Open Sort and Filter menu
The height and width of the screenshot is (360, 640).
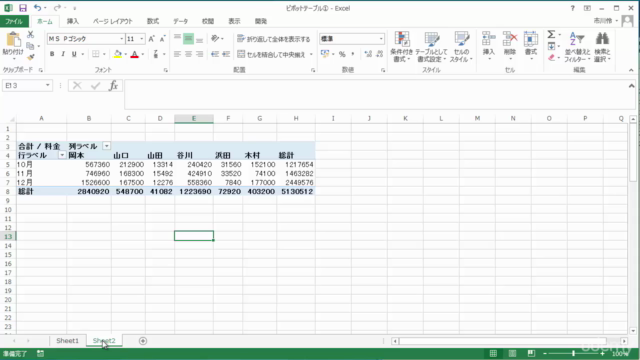(x=577, y=47)
